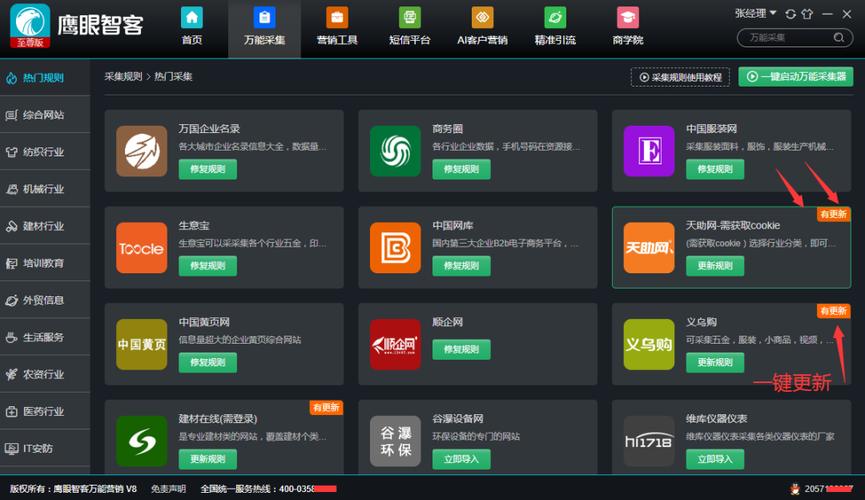Select 农资行业 in the sidebar
The width and height of the screenshot is (865, 500).
(x=45, y=374)
